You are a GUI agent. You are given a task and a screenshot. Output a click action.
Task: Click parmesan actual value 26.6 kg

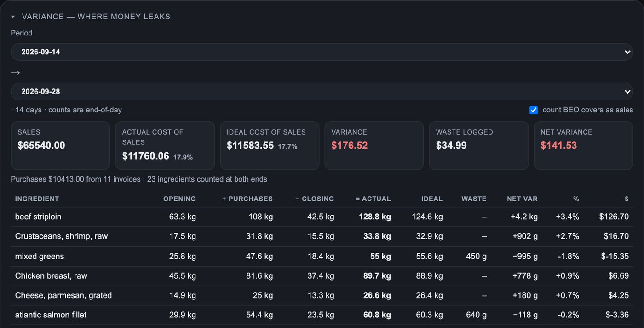tap(377, 295)
